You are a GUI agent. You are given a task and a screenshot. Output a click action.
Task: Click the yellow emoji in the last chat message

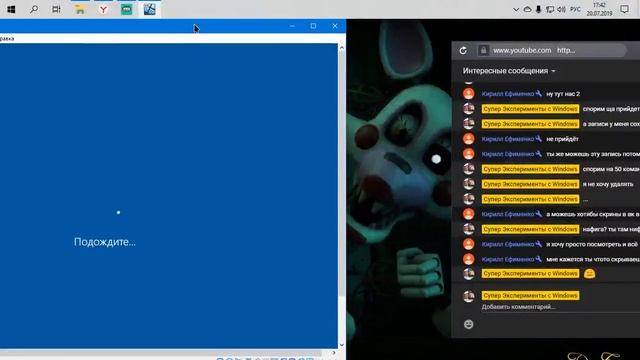[589, 274]
